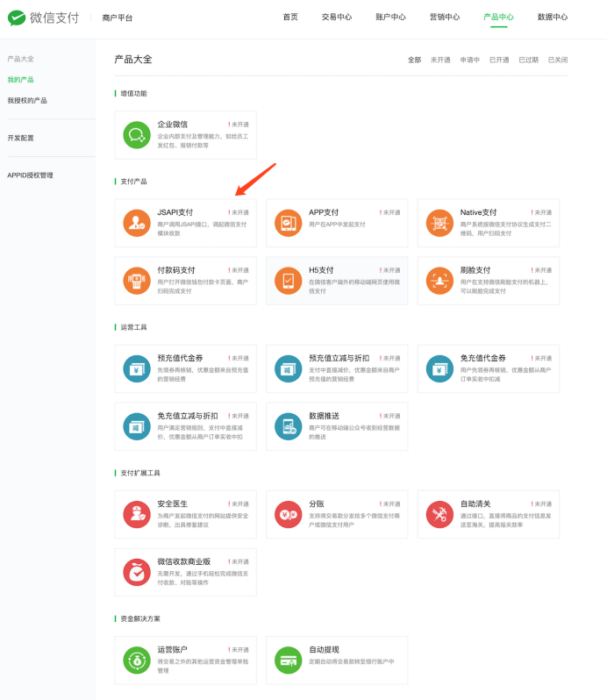
Task: Go to 首页 in top navigation
Action: [290, 17]
